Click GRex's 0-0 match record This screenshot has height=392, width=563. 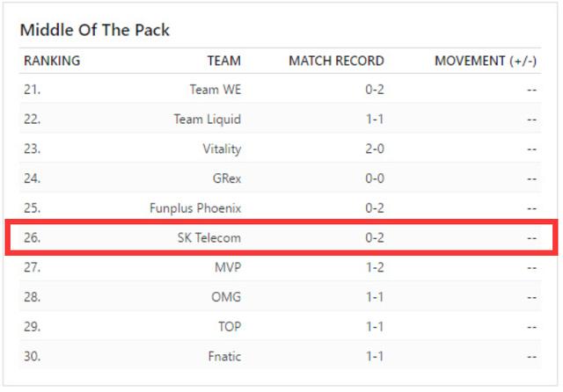click(x=374, y=178)
